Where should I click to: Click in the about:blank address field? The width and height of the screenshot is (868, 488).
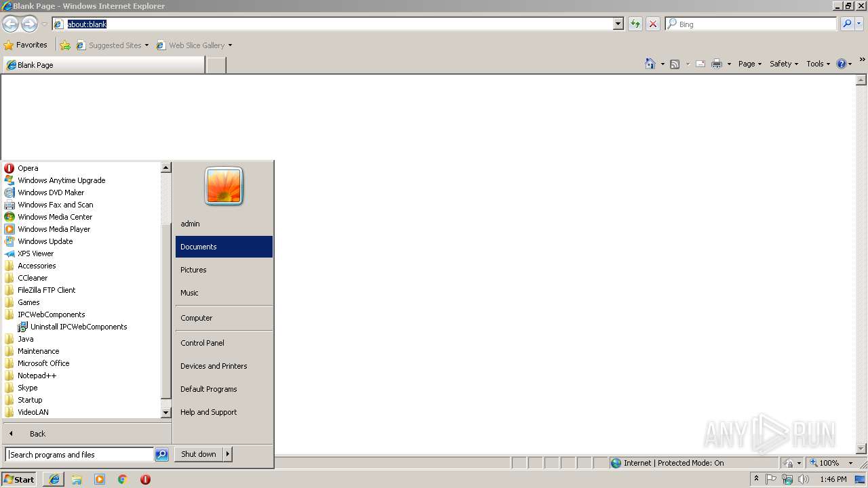(332, 24)
